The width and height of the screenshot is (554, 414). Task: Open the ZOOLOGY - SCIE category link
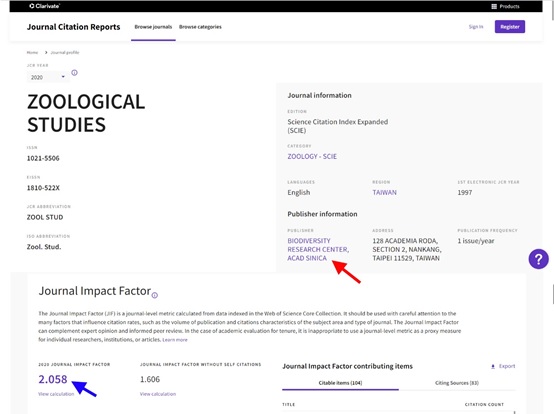pos(312,156)
